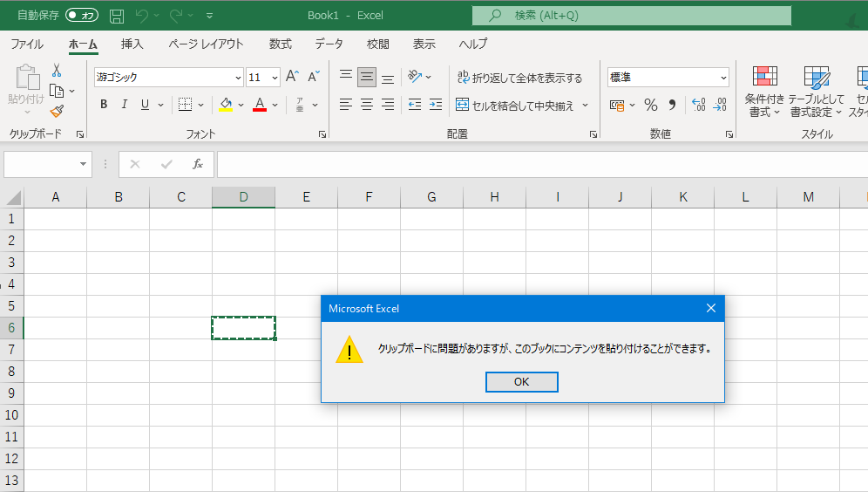The height and width of the screenshot is (492, 868).
Task: Apply percent style
Action: (651, 105)
